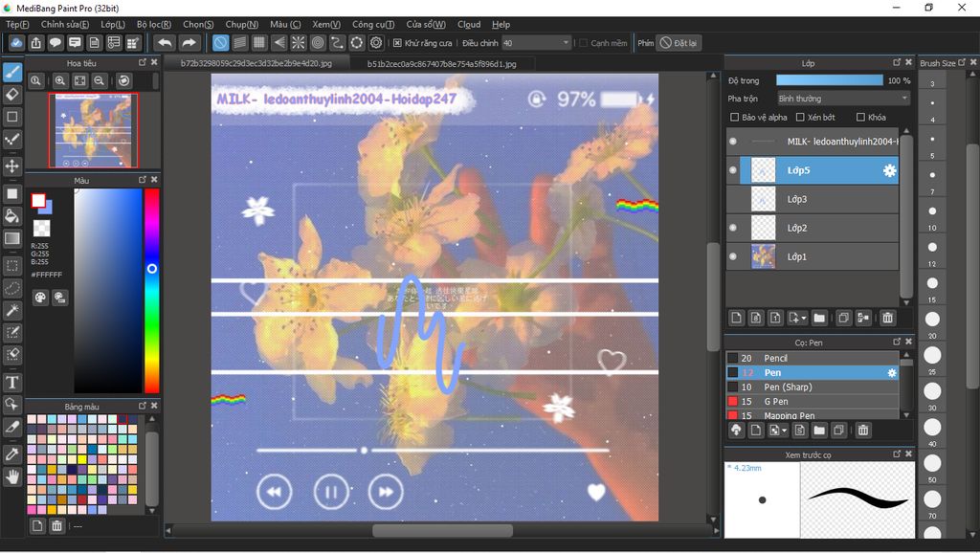
Task: Enable the radial snap icon
Action: (x=299, y=42)
